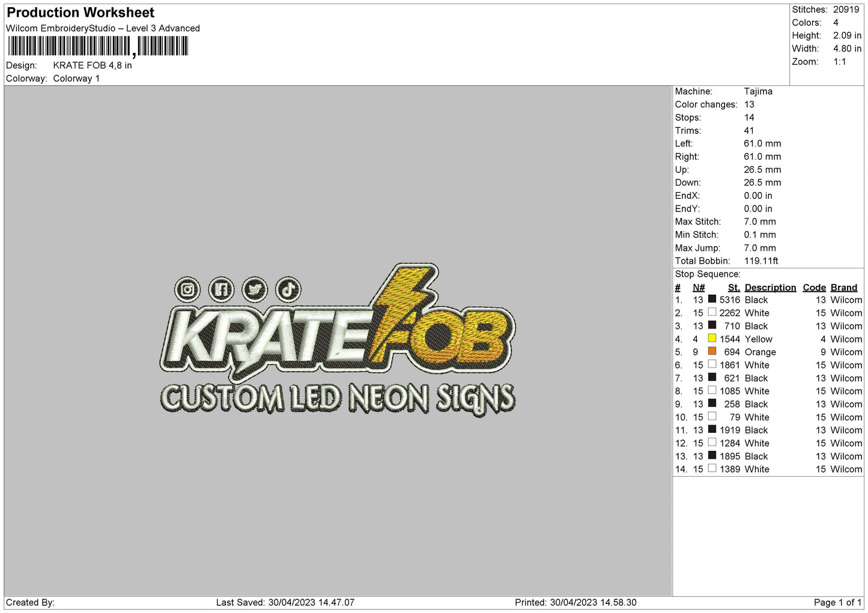
Task: Click the black swatch for stop 9
Action: coord(712,403)
